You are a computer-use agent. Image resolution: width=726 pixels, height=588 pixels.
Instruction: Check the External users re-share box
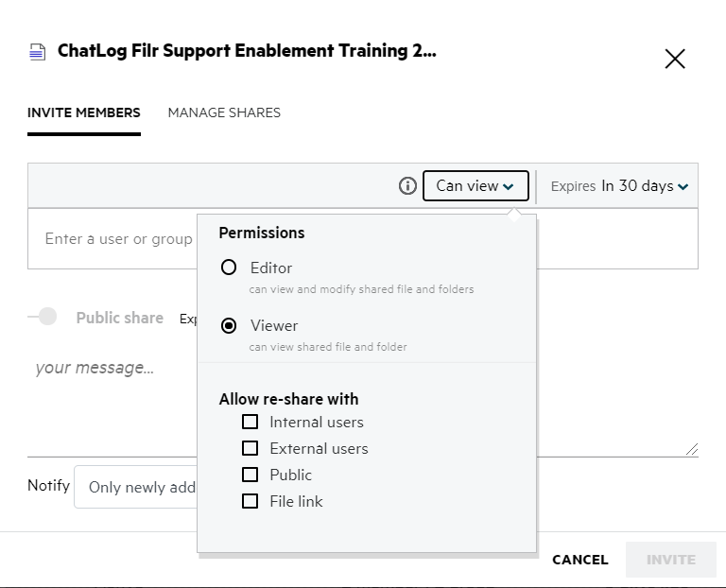click(x=251, y=448)
